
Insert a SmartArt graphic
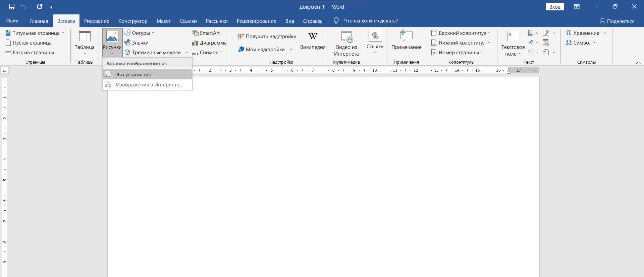click(x=206, y=33)
